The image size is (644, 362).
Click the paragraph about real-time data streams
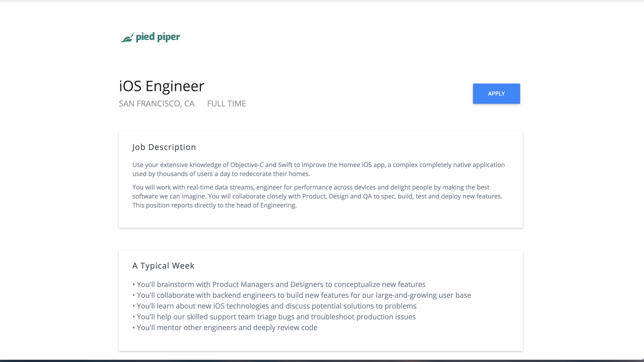tap(317, 196)
